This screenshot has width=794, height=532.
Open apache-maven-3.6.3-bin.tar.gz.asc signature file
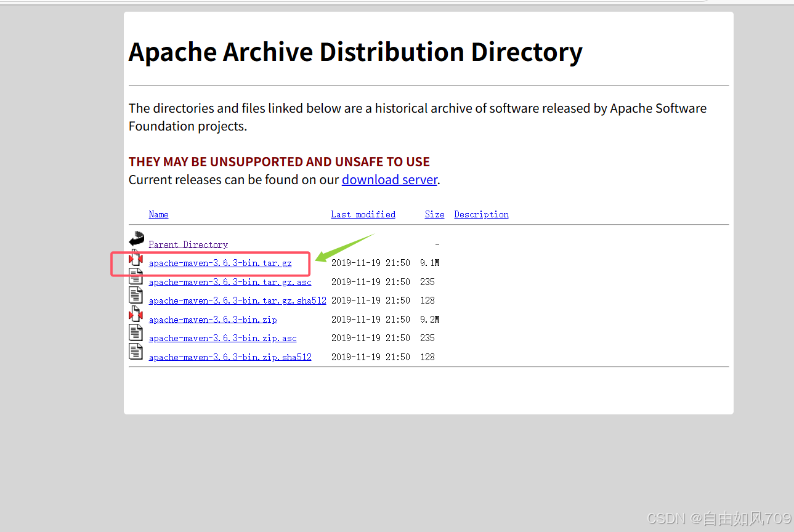(230, 282)
